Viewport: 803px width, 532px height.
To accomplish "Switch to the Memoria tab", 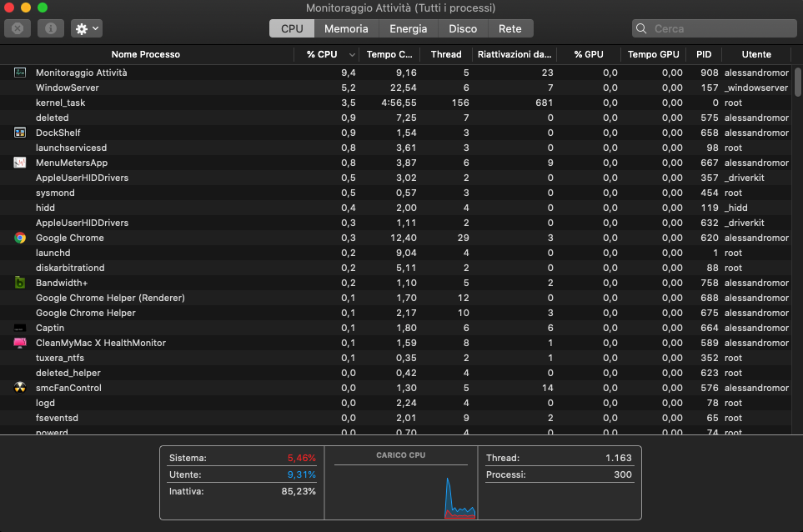I will (346, 28).
